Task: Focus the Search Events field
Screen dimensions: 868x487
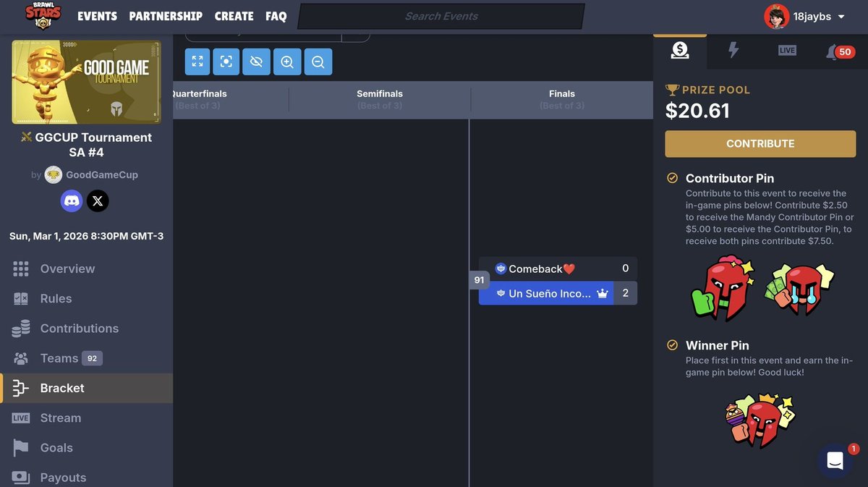Action: click(x=441, y=16)
